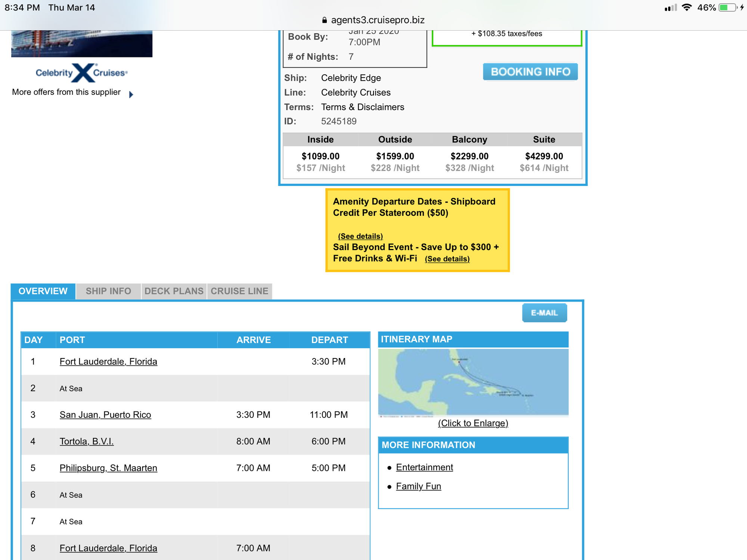Open See details for Sail Beyond Event

click(447, 259)
